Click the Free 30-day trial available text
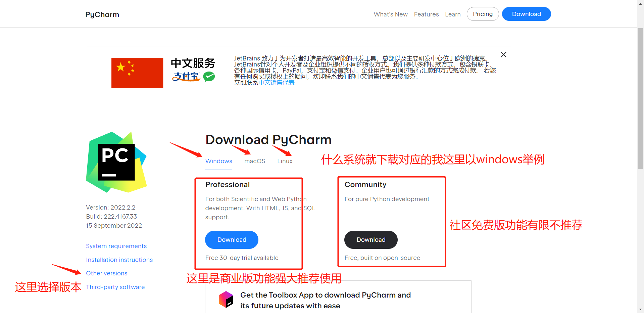The width and height of the screenshot is (644, 313). coord(242,258)
